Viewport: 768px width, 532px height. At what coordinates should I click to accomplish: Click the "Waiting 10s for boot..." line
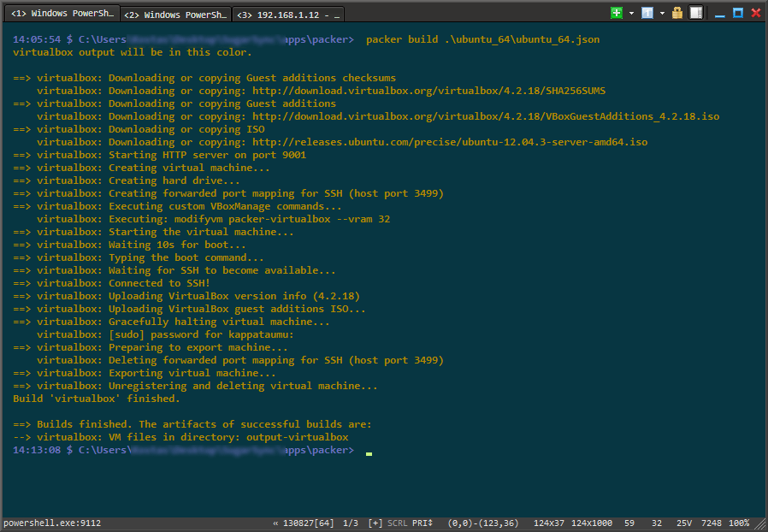pos(129,245)
